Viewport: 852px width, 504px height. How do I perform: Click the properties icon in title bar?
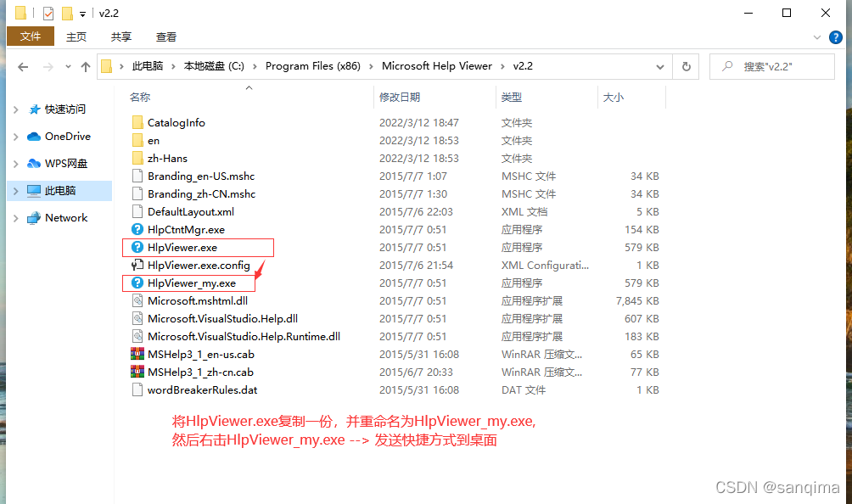pos(48,13)
